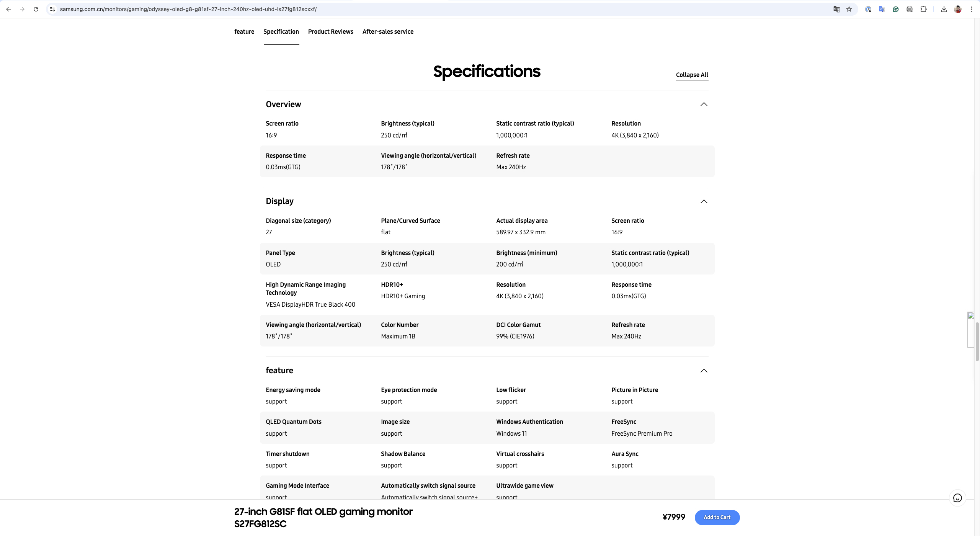Image resolution: width=980 pixels, height=536 pixels.
Task: Collapse the feature specifications section
Action: click(704, 371)
